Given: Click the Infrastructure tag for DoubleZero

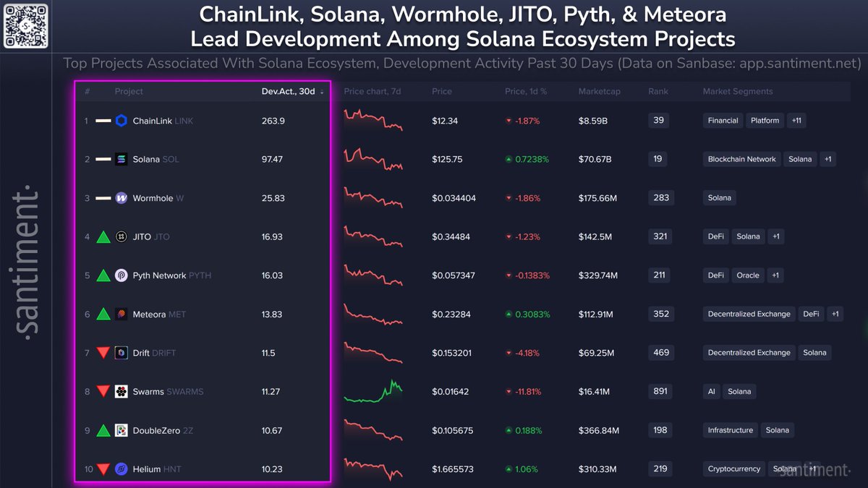Looking at the screenshot, I should (730, 430).
